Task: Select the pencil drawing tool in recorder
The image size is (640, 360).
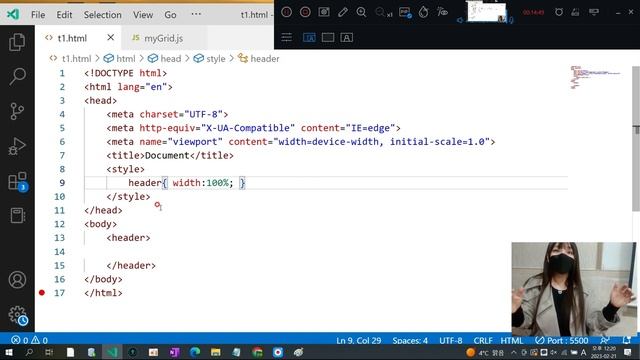Action: pos(343,12)
